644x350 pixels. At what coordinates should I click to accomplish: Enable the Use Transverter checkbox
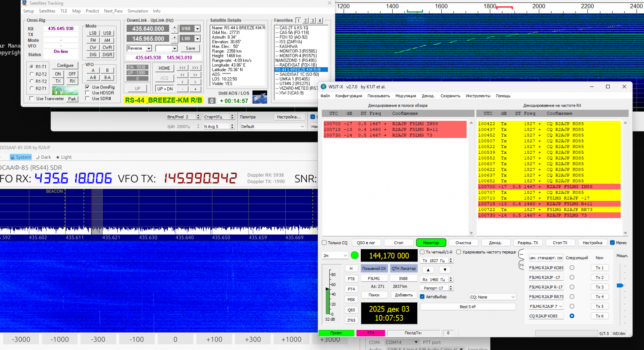coord(32,99)
